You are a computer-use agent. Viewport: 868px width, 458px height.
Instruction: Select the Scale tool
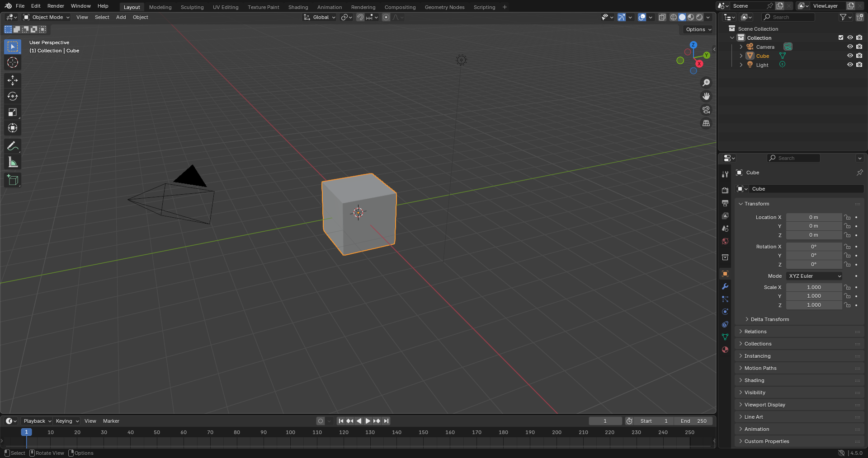12,112
